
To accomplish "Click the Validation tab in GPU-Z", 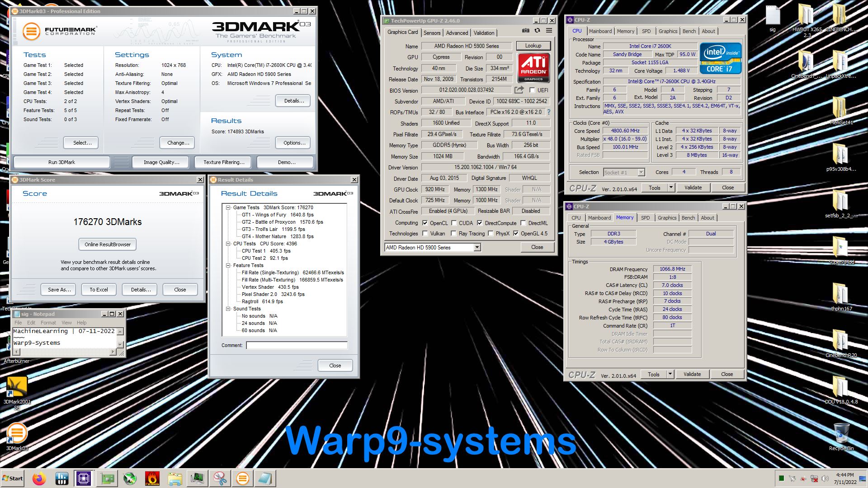I will point(484,33).
